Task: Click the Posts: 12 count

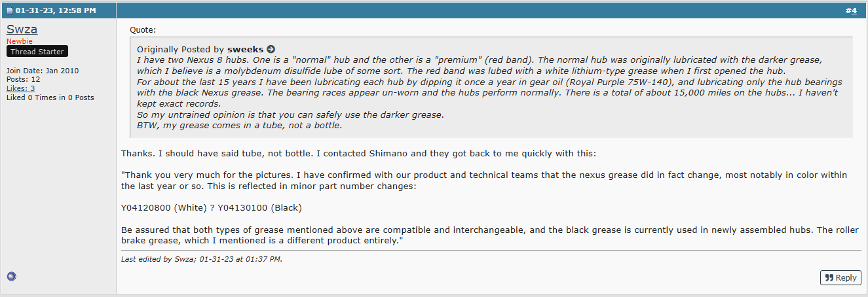Action: click(x=24, y=79)
